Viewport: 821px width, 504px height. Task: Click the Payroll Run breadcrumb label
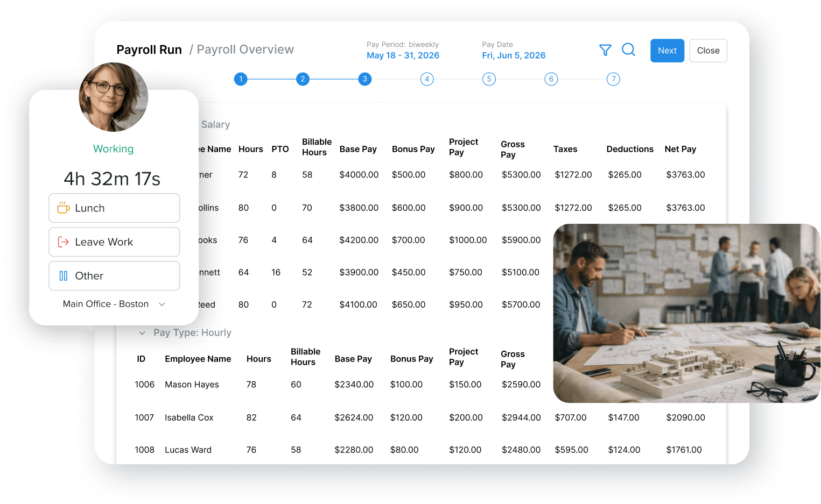click(x=149, y=49)
